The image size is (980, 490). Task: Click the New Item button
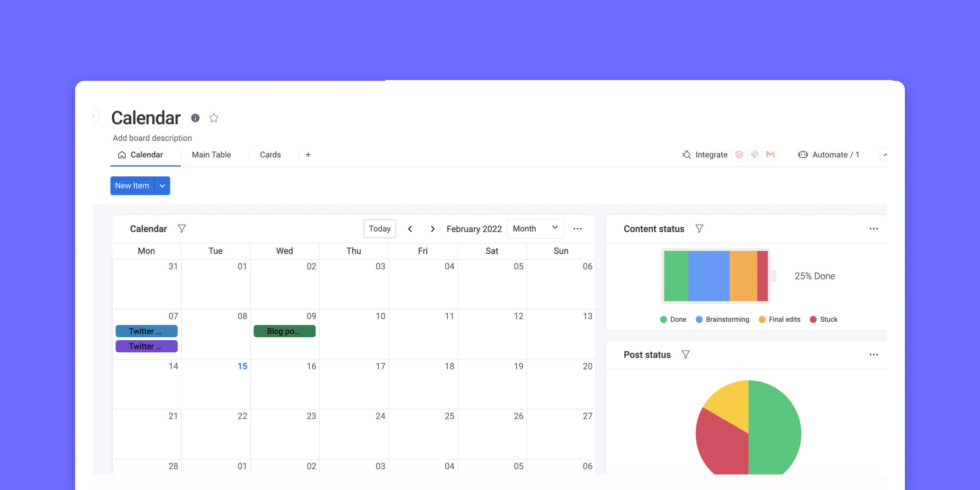[x=132, y=185]
